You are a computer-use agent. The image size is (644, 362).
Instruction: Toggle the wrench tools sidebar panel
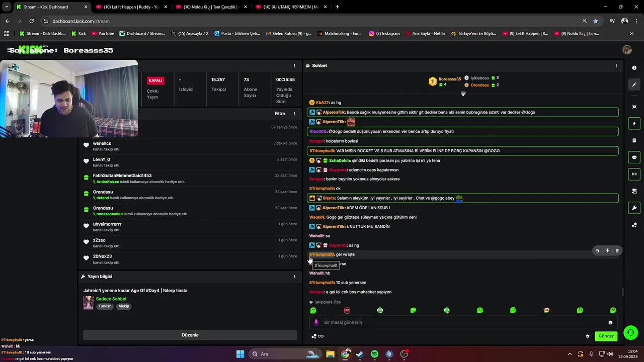point(634,208)
